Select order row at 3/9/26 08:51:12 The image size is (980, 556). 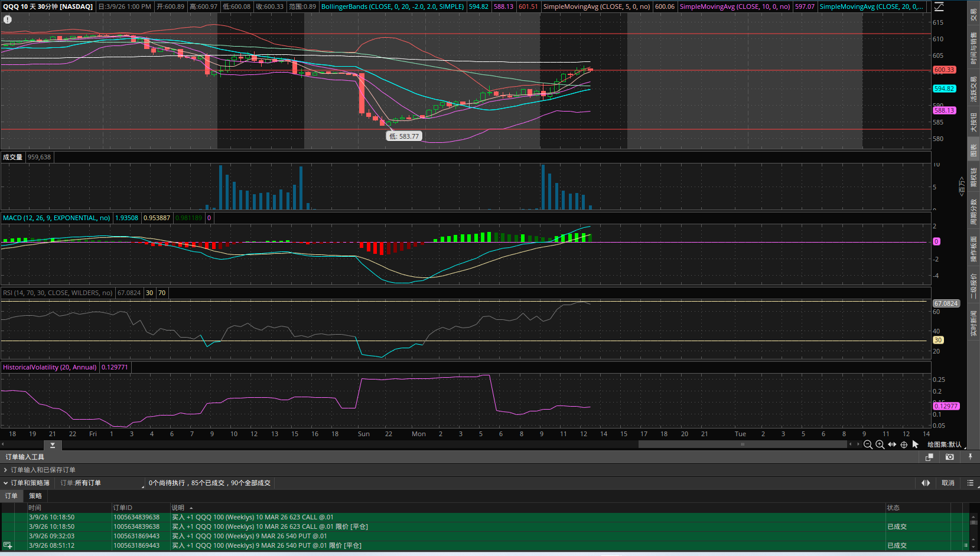tap(484, 545)
